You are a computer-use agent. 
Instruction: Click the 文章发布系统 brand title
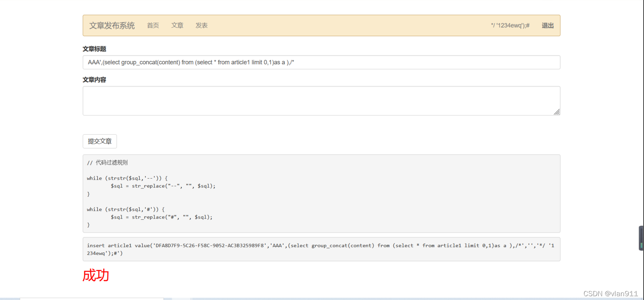click(112, 26)
